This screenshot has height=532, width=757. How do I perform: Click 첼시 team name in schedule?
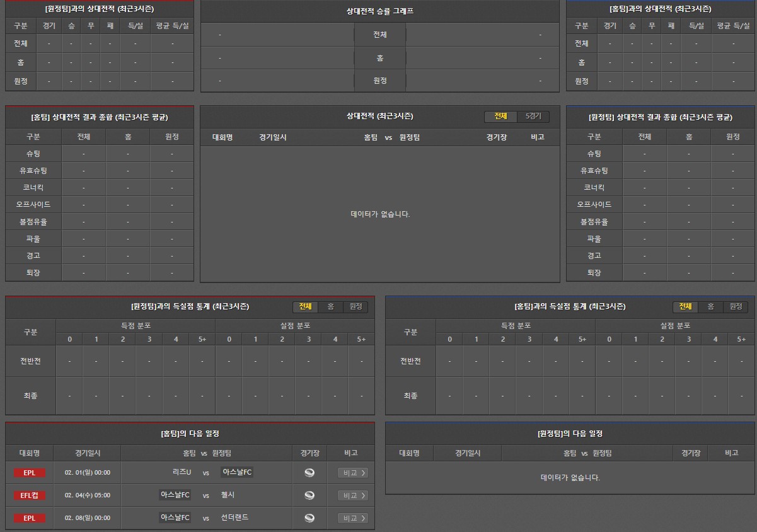click(228, 495)
